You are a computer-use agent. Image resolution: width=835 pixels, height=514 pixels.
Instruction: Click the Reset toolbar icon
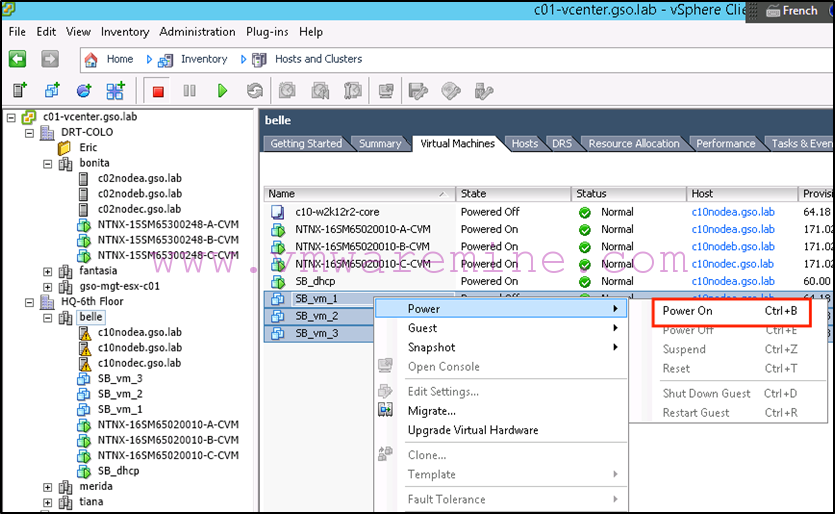tap(255, 91)
